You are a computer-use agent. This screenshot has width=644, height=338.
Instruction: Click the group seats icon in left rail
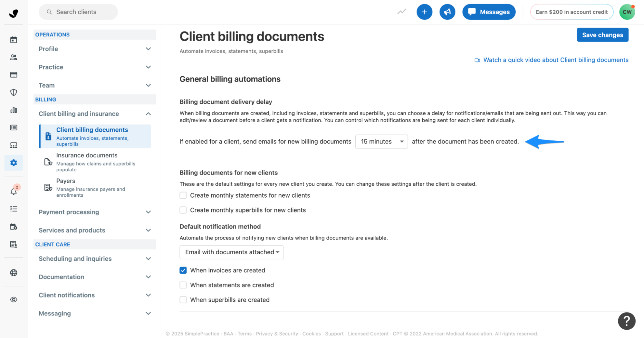pyautogui.click(x=14, y=145)
